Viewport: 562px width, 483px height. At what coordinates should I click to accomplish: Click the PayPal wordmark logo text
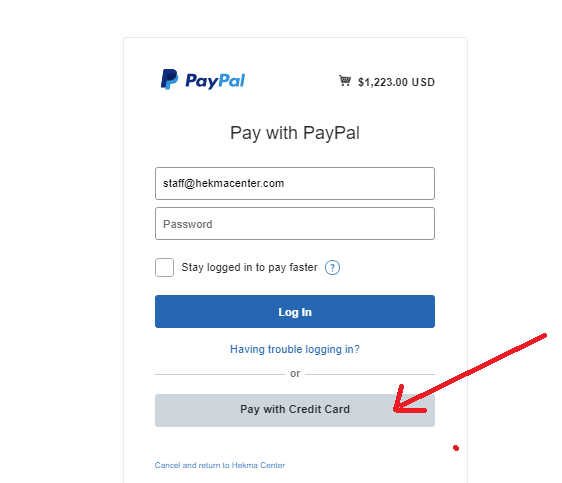[x=215, y=81]
